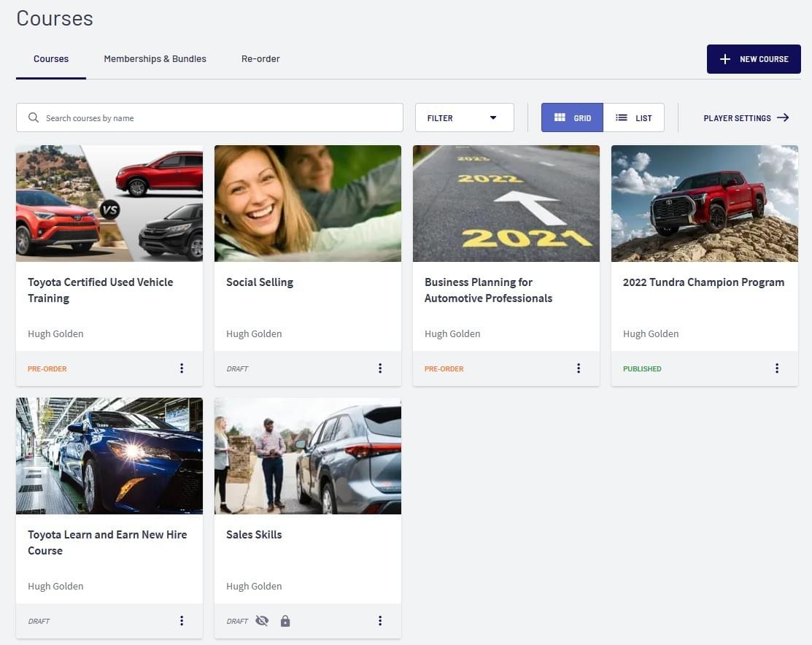
Task: Toggle hidden eye icon on Sales Skills
Action: [262, 621]
